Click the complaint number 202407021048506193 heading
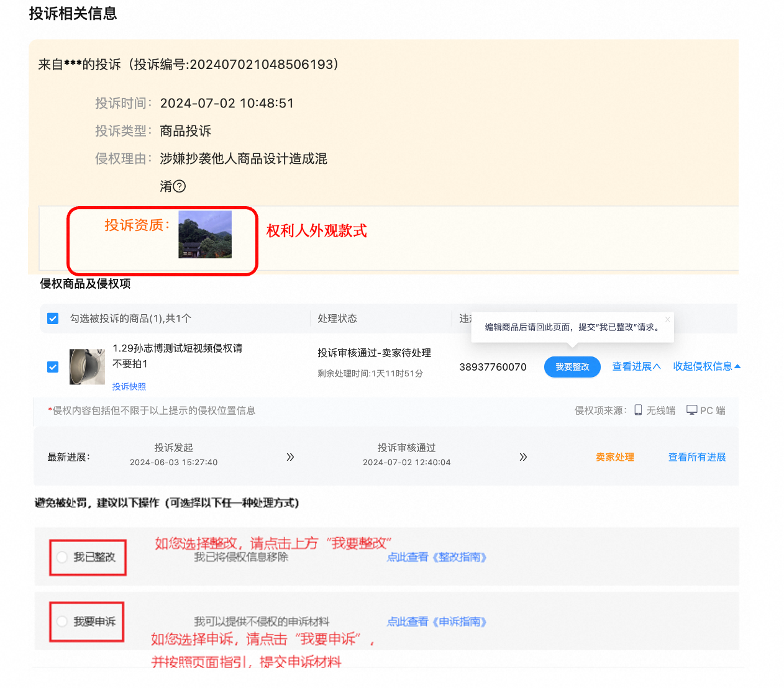Image resolution: width=784 pixels, height=688 pixels. click(x=188, y=65)
